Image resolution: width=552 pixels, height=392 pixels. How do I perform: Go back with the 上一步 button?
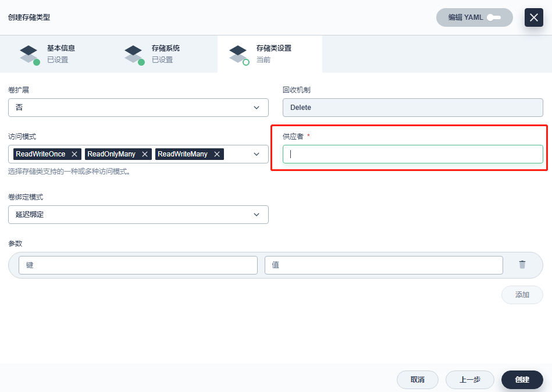click(470, 380)
